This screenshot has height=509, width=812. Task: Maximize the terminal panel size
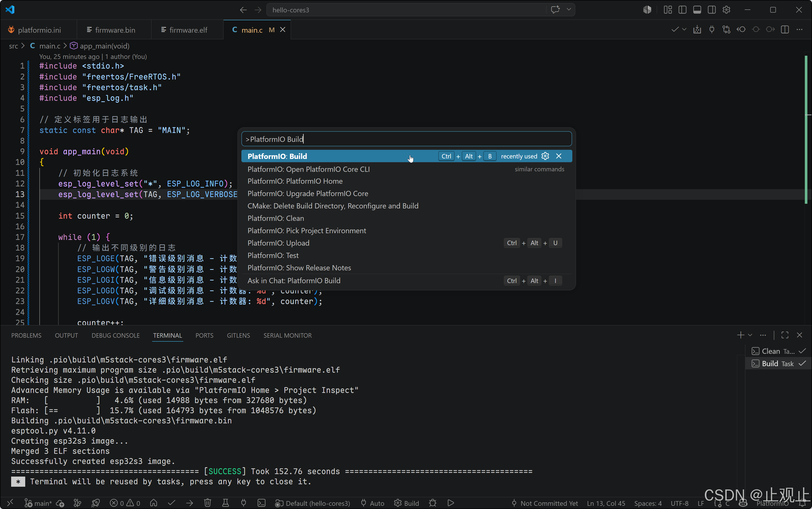coord(785,335)
